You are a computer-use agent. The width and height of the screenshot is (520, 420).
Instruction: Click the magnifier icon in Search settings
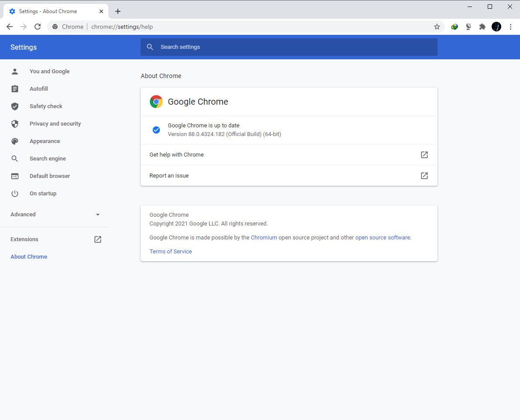click(150, 47)
